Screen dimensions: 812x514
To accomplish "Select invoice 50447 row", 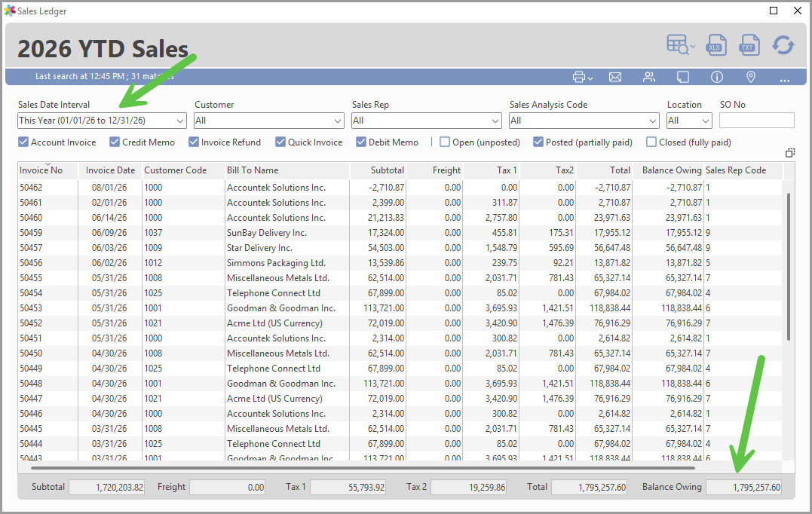I will click(400, 399).
